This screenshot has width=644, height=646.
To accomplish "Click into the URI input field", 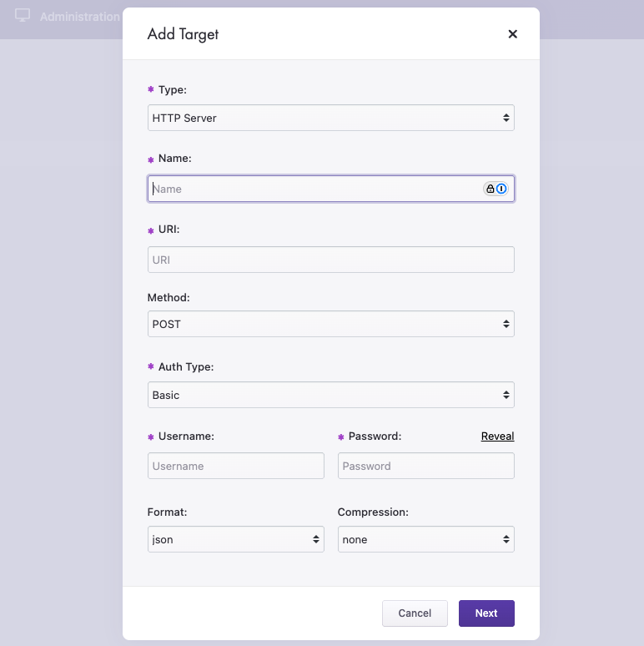I will tap(330, 260).
